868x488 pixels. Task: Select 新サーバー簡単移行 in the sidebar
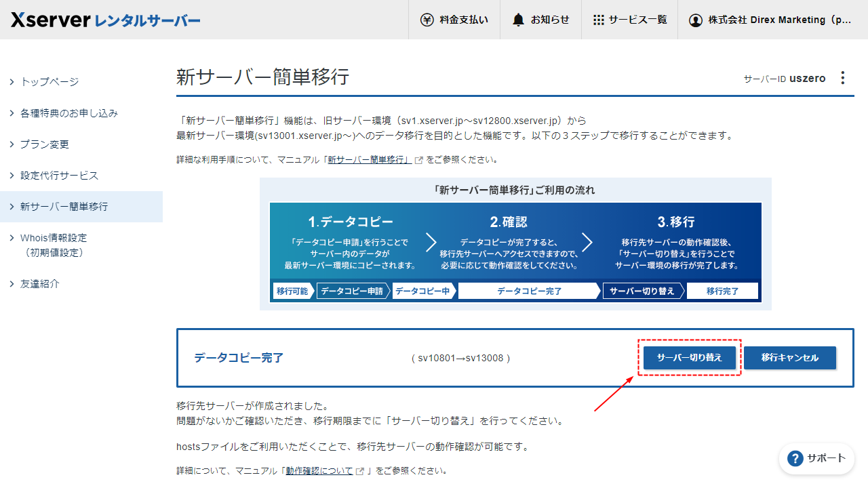[81, 207]
